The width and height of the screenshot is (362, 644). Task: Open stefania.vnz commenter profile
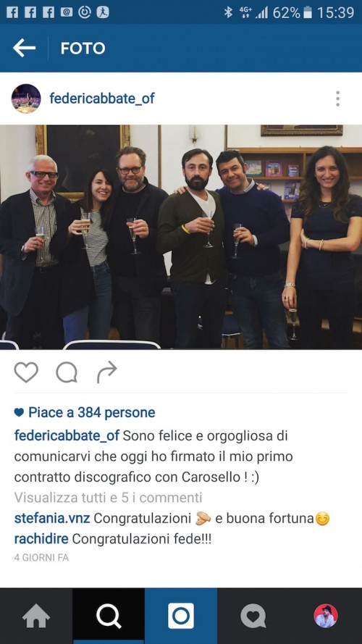click(x=52, y=519)
